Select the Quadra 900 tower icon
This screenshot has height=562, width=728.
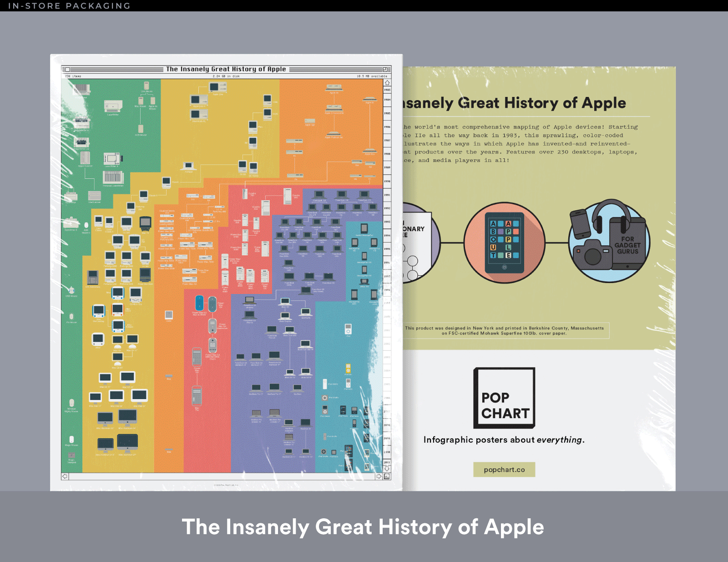tap(287, 196)
